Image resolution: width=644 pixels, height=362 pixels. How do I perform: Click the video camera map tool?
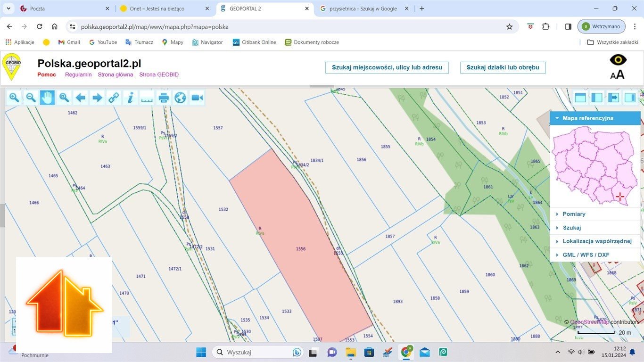point(197,98)
